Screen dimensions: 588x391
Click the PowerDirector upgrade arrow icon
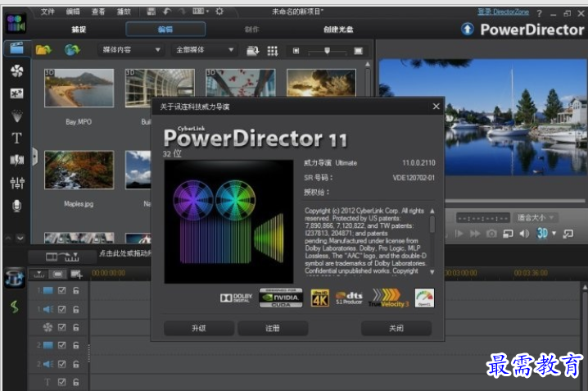[468, 30]
